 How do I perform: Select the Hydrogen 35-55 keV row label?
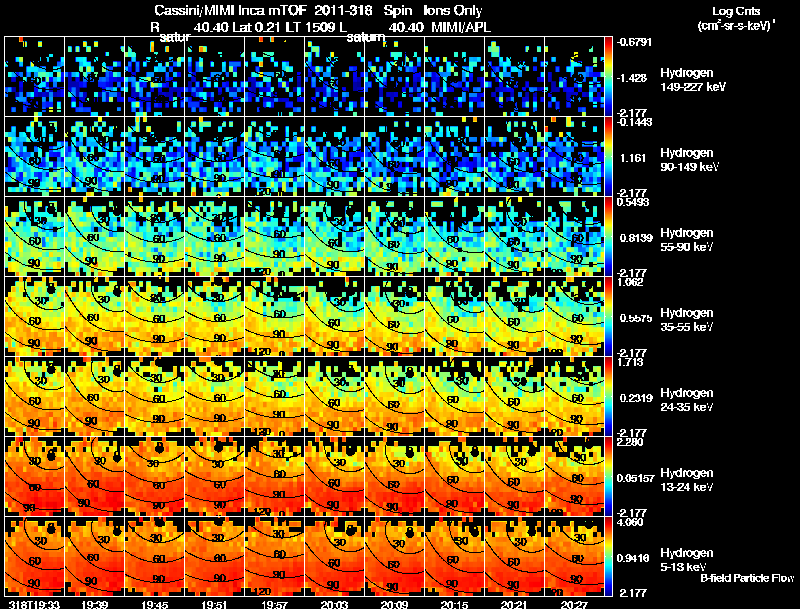click(688, 319)
